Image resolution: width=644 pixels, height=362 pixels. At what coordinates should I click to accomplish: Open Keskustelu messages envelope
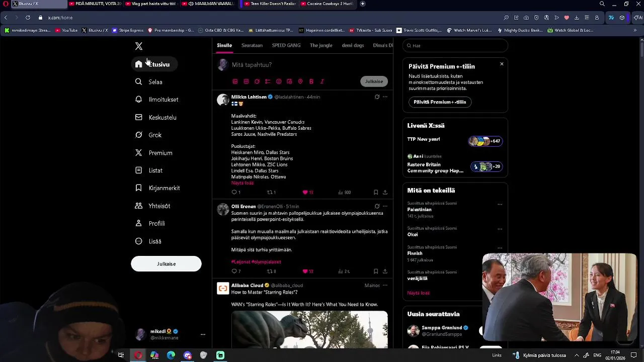point(155,117)
